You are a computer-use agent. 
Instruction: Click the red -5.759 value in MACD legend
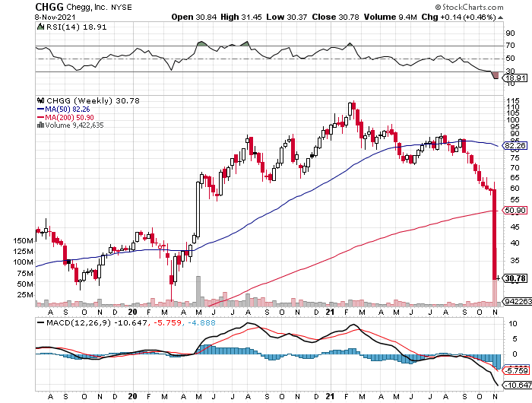point(168,322)
